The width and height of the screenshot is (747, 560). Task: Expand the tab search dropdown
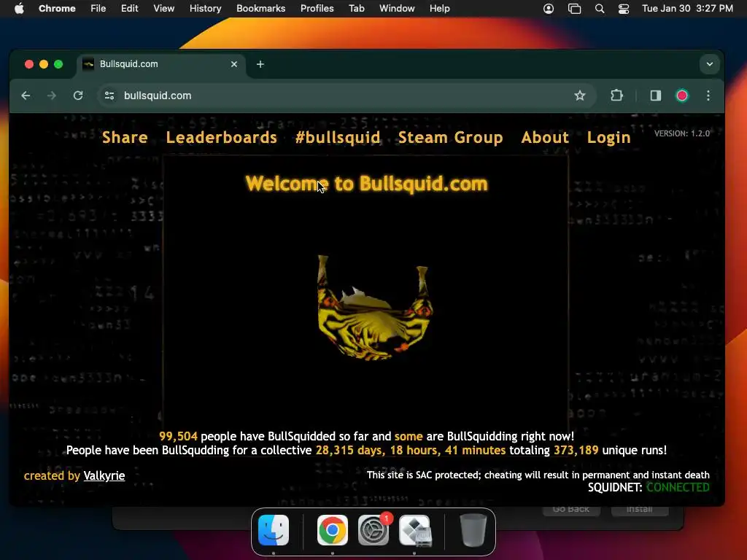tap(709, 64)
